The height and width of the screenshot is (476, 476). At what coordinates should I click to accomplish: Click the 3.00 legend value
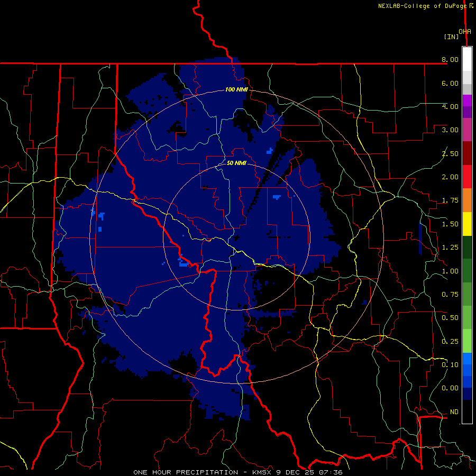tap(450, 130)
